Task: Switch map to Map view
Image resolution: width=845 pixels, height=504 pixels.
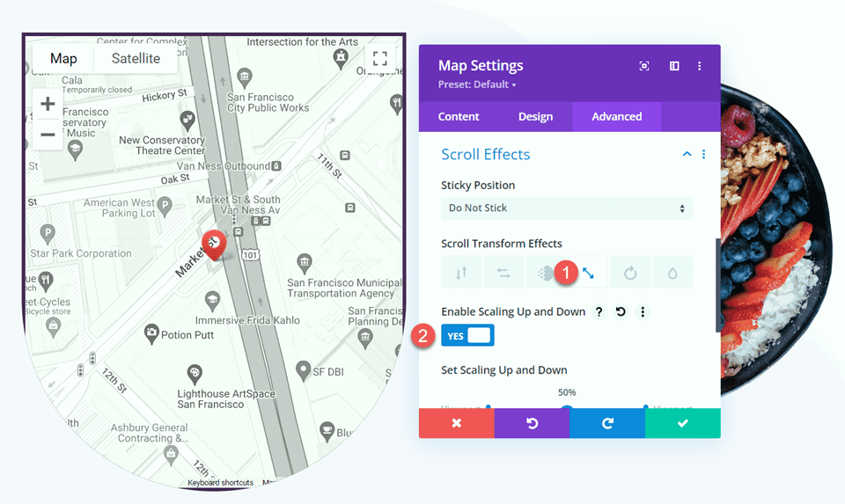Action: [x=63, y=58]
